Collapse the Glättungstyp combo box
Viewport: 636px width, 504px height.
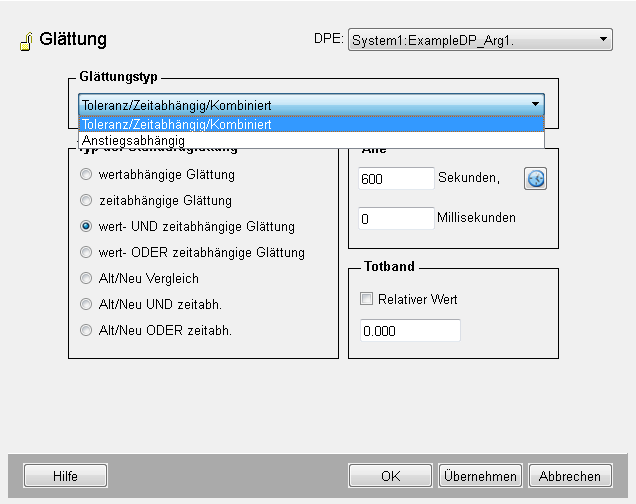point(311,105)
